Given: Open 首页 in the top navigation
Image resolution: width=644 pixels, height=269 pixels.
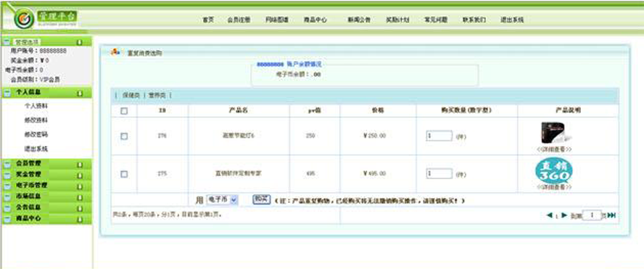Looking at the screenshot, I should coord(208,20).
